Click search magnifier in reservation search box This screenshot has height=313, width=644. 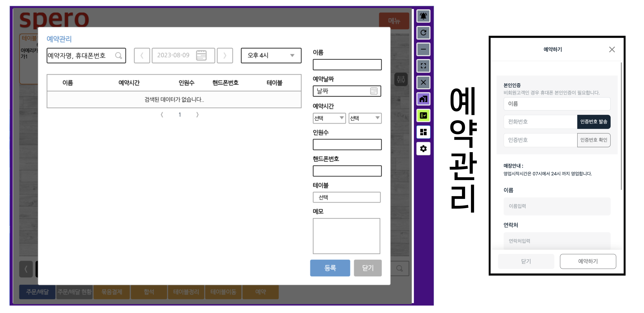(x=118, y=55)
